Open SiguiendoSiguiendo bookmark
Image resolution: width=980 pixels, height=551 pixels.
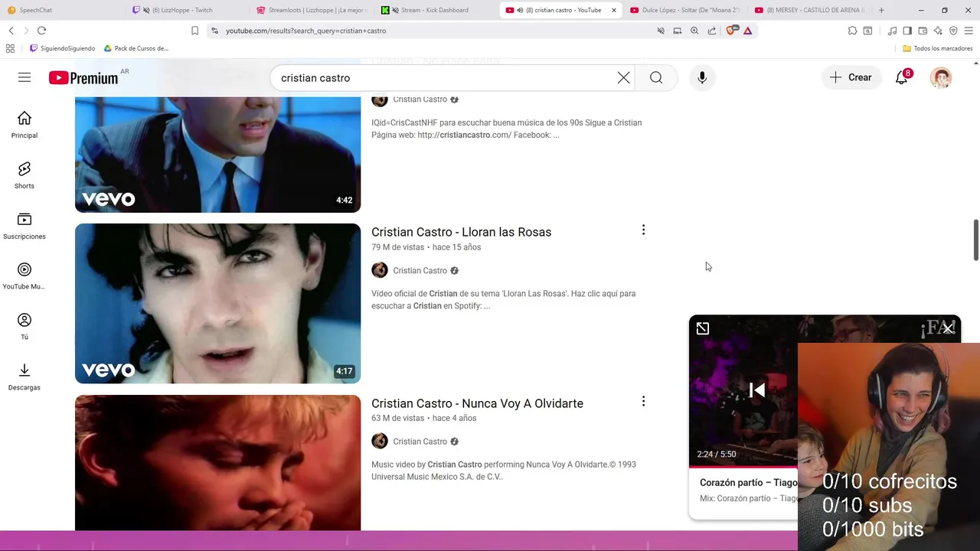tap(62, 48)
